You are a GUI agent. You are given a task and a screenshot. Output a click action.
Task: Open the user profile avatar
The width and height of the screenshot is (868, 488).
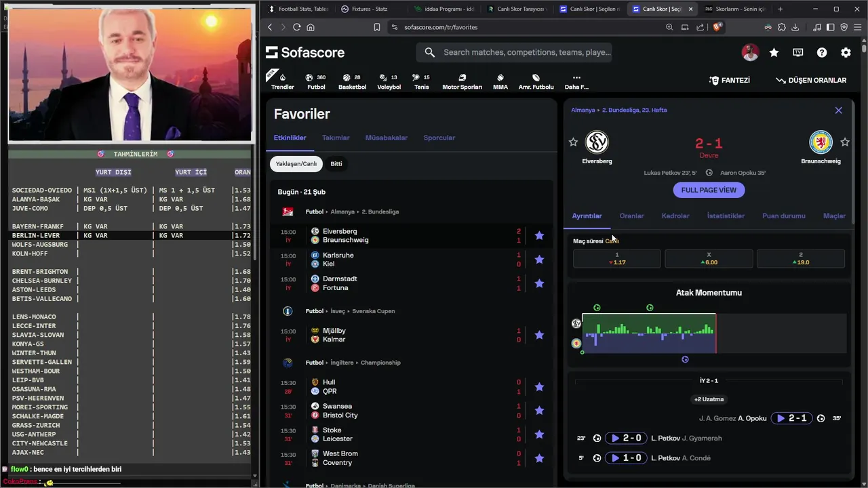click(750, 52)
